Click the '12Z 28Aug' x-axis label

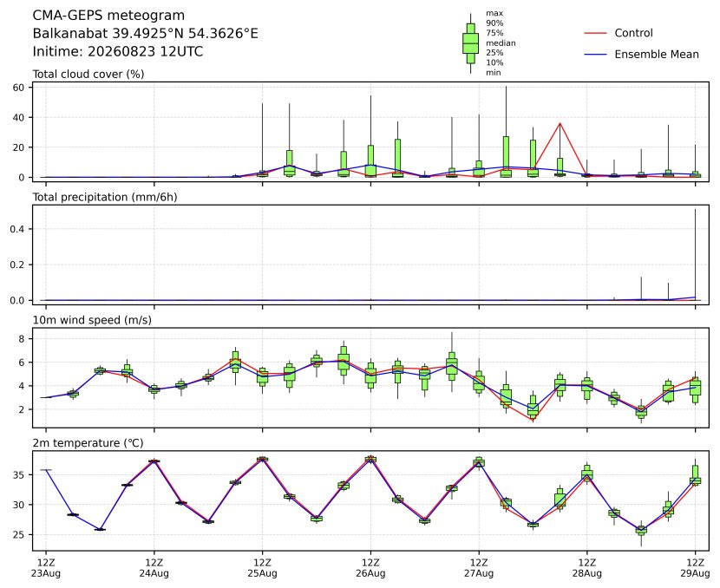tap(586, 568)
